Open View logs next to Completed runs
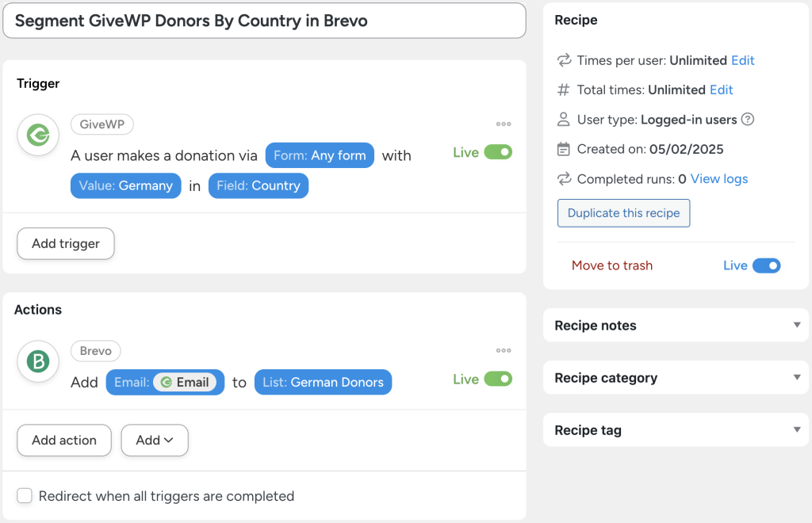812x523 pixels. (718, 179)
